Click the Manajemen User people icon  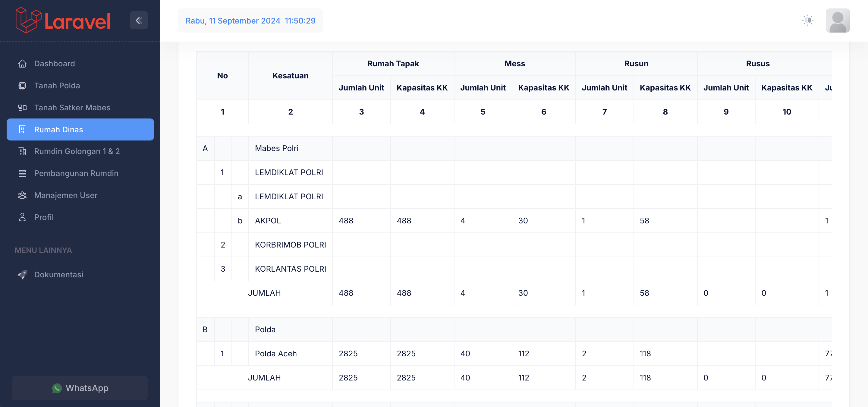pos(22,195)
